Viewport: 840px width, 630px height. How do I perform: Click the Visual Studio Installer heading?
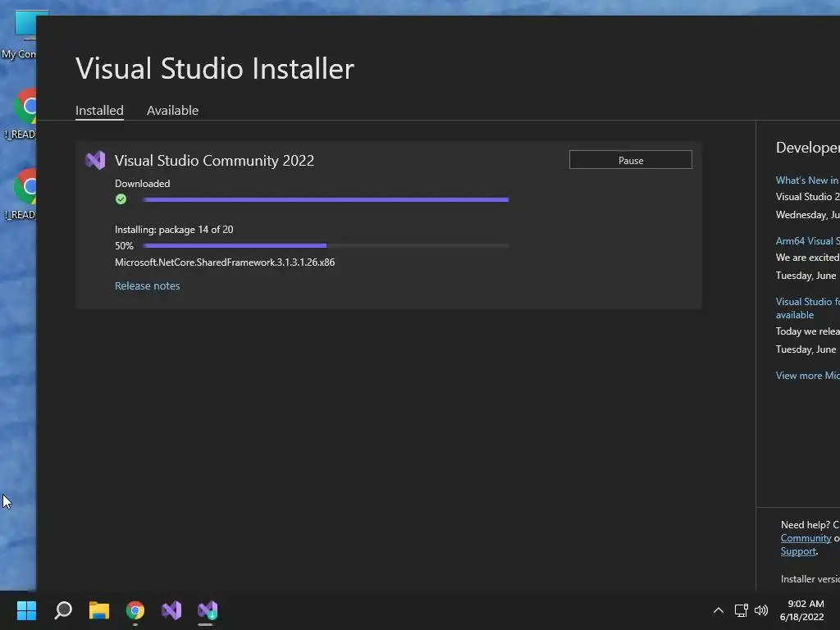tap(215, 69)
